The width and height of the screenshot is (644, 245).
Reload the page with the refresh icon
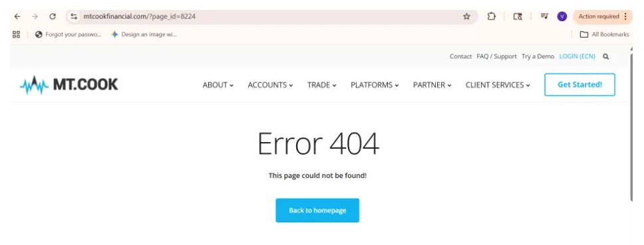[53, 17]
